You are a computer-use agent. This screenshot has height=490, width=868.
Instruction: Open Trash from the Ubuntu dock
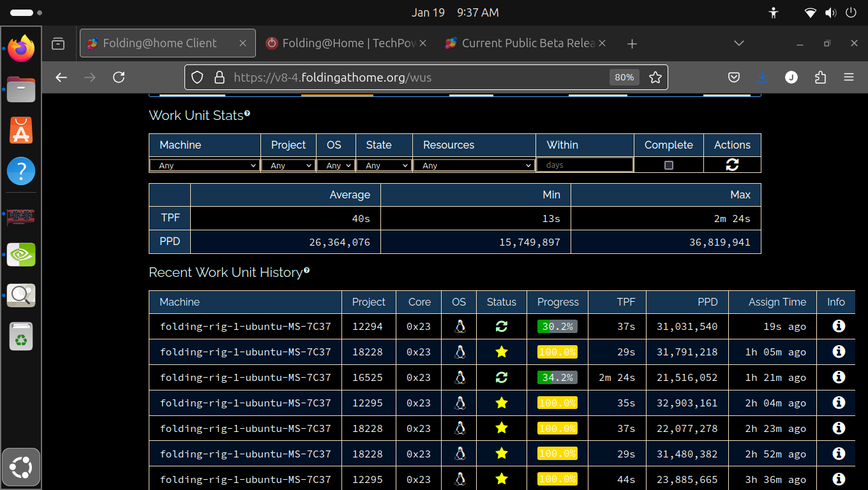[22, 336]
